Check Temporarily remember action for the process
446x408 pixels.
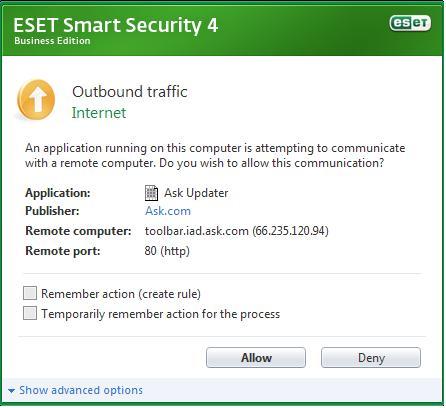pyautogui.click(x=30, y=313)
